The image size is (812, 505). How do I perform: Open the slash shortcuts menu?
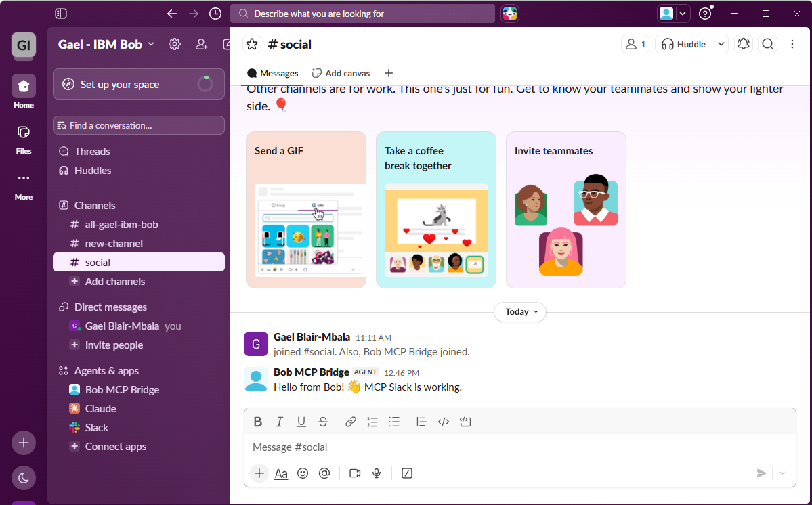(407, 473)
